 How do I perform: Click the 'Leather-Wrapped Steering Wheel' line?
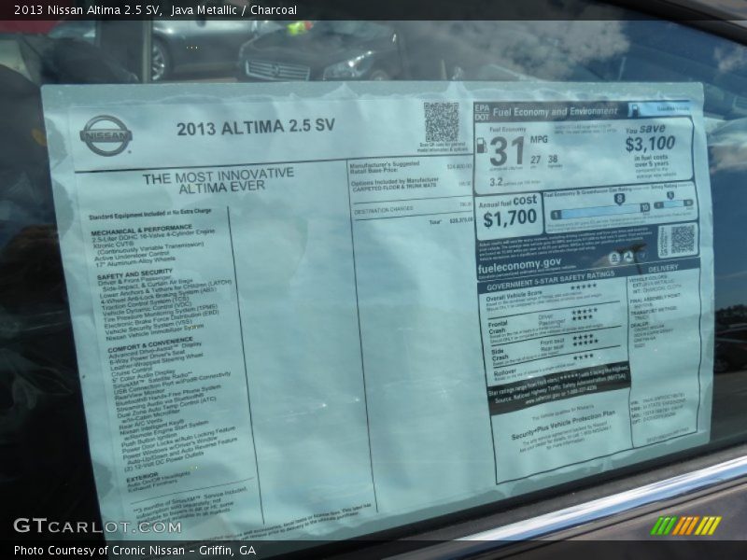click(157, 362)
